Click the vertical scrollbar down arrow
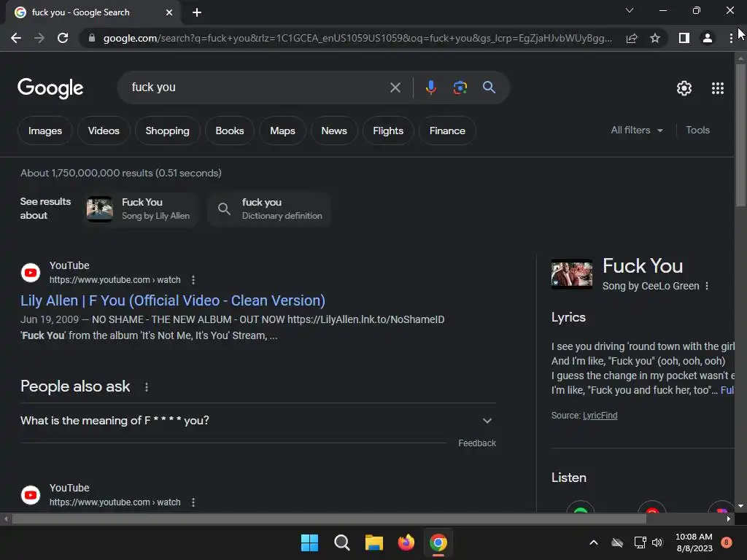Image resolution: width=747 pixels, height=560 pixels. tap(740, 506)
